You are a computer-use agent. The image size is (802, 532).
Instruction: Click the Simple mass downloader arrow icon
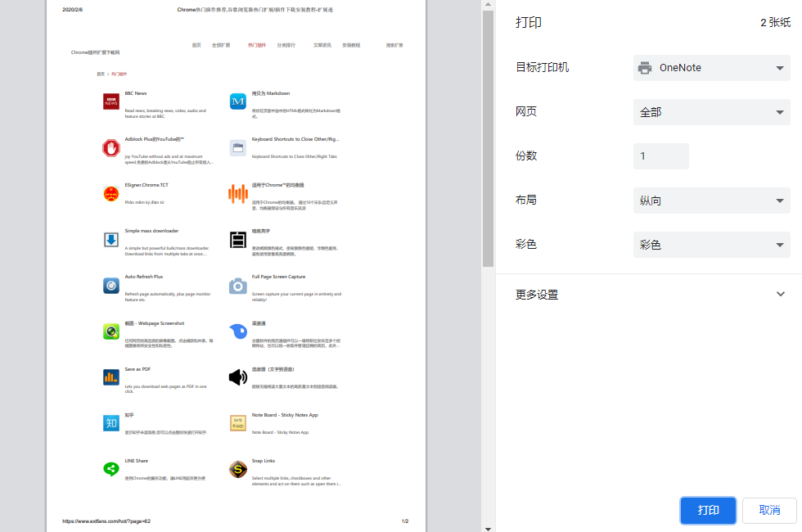[111, 239]
